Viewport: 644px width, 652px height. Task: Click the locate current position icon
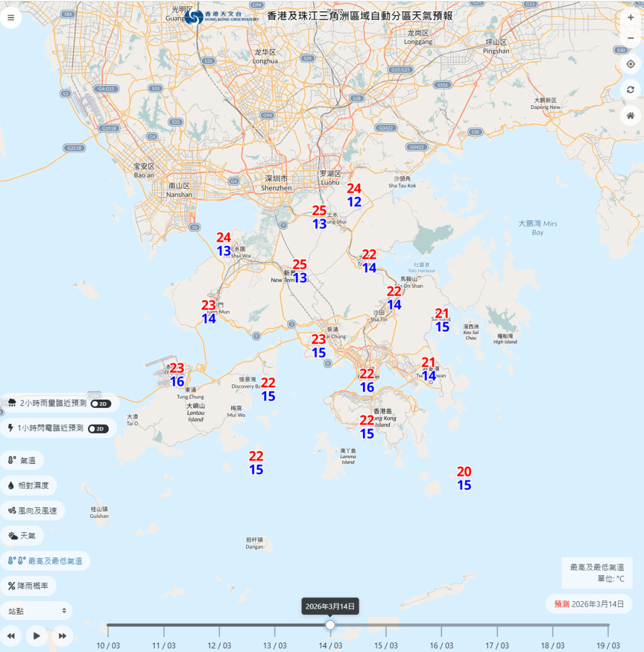click(x=630, y=64)
